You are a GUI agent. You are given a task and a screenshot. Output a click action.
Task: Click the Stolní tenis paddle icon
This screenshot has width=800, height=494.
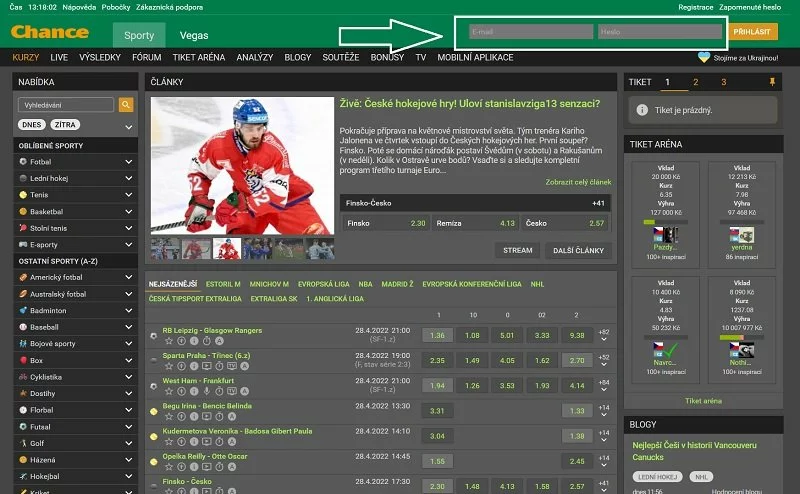23,228
